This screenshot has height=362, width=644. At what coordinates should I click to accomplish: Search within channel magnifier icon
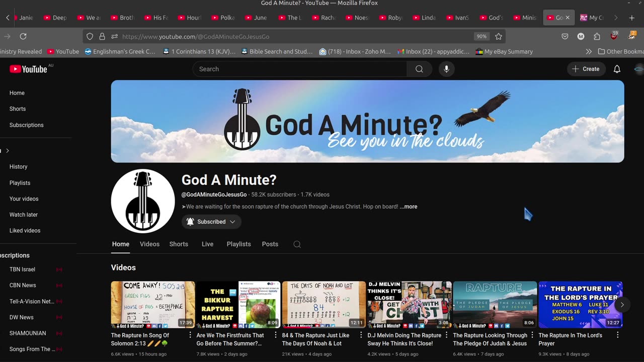tap(297, 244)
